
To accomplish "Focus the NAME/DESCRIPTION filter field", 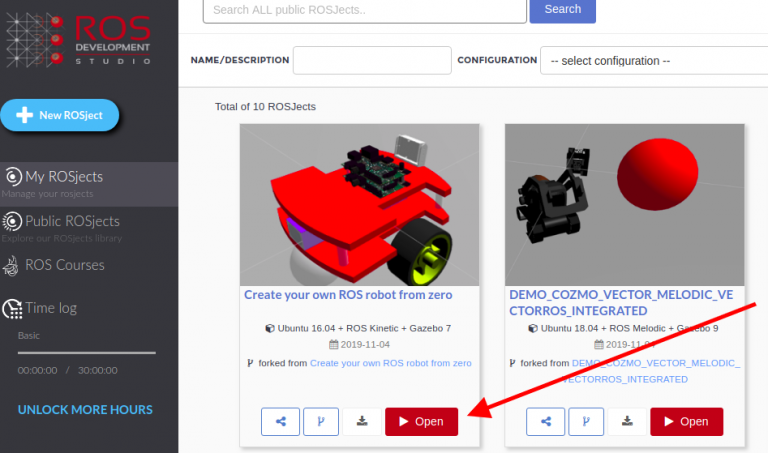I will point(372,60).
